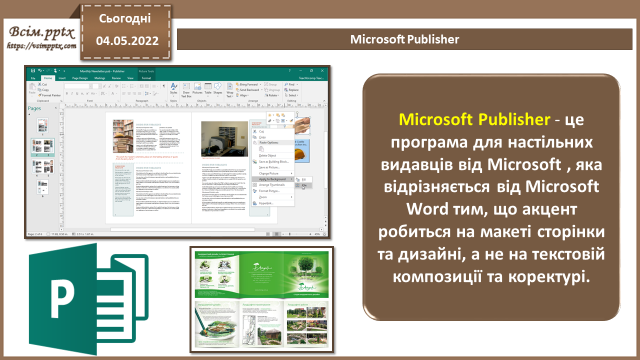Switch to the Review ribbon tab
Viewport: 640px width, 360px height.
(116, 78)
